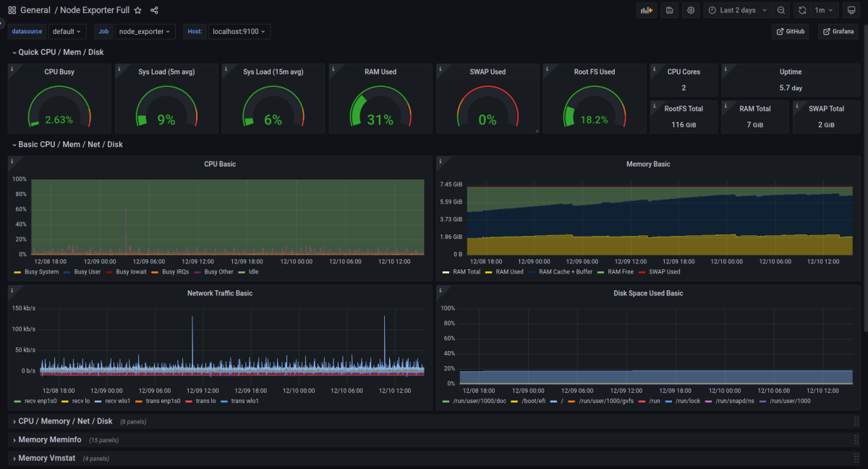Viewport: 868px width, 469px height.
Task: Open the Disk Space Used Basic title menu
Action: 648,293
